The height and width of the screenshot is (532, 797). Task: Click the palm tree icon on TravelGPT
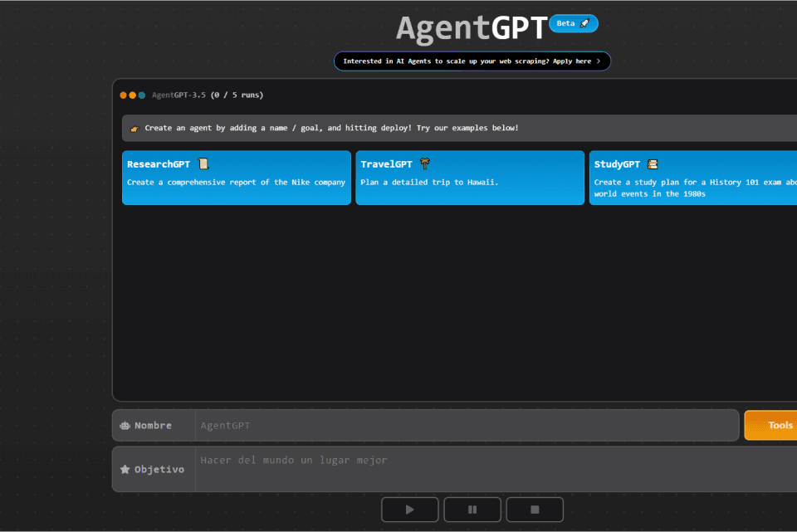click(x=425, y=164)
